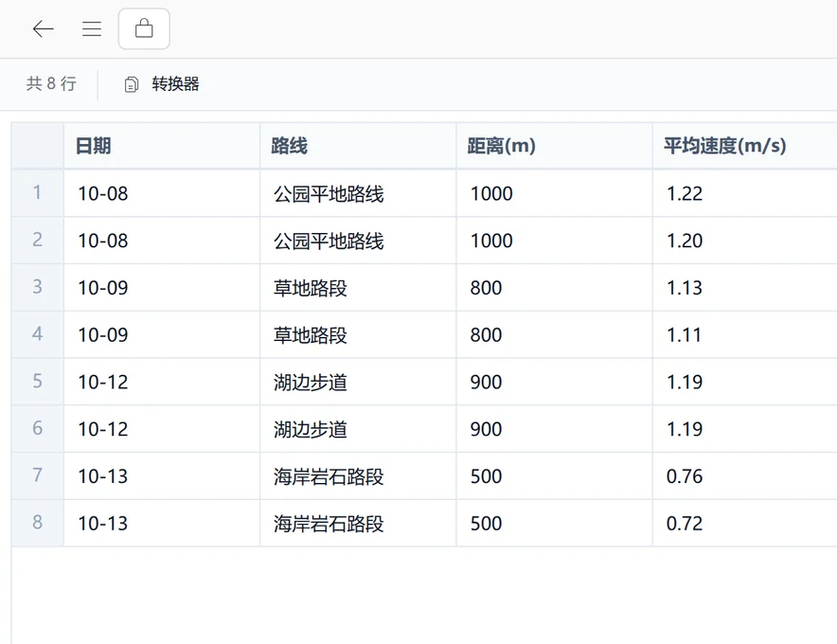Viewport: 837px width, 644px height.
Task: Select row number 7
Action: tap(37, 475)
